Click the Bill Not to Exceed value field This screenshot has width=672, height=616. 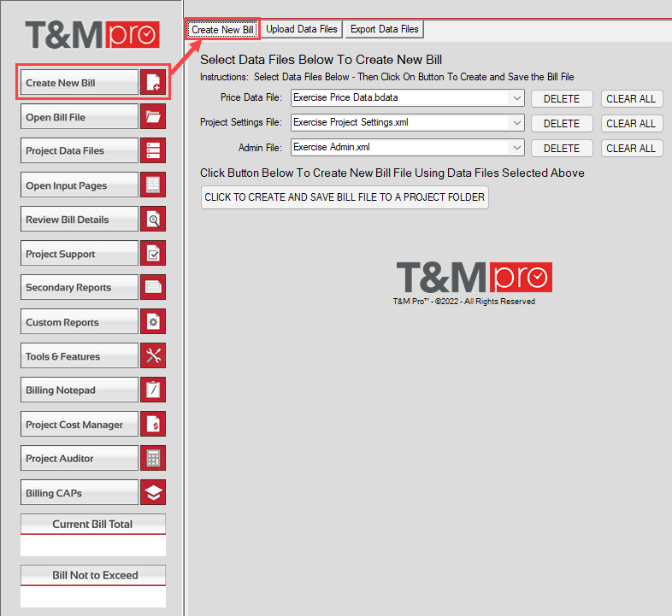click(93, 596)
